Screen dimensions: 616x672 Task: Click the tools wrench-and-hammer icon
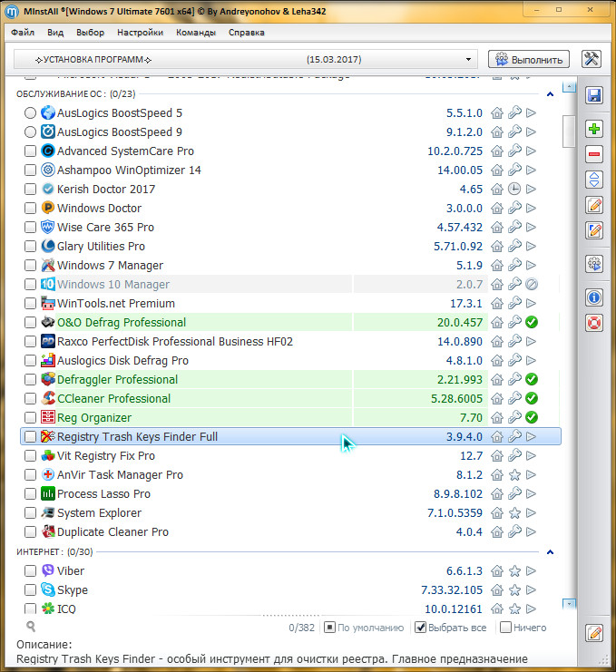click(592, 59)
